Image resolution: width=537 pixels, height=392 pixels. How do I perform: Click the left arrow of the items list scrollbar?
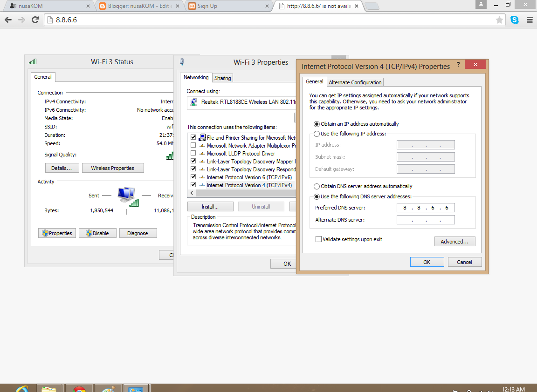pos(192,193)
